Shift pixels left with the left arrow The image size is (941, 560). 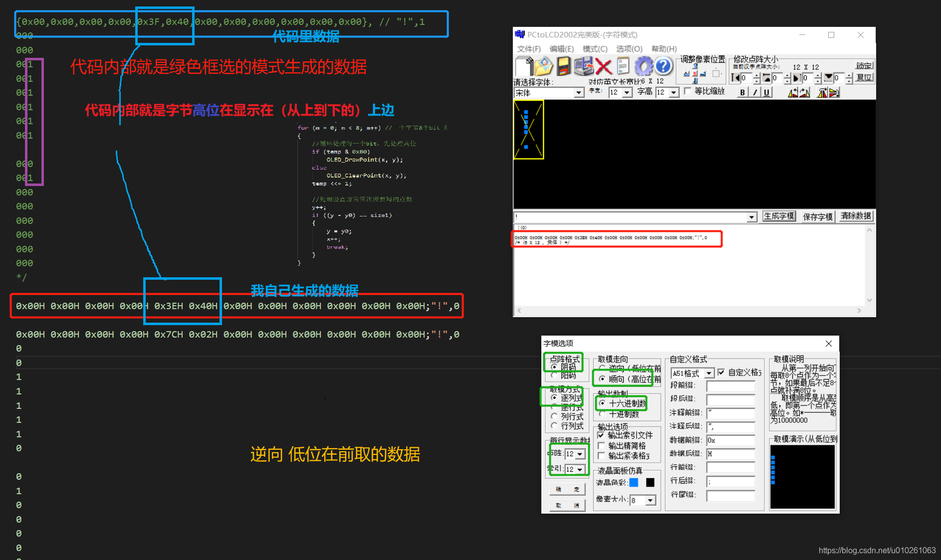687,74
